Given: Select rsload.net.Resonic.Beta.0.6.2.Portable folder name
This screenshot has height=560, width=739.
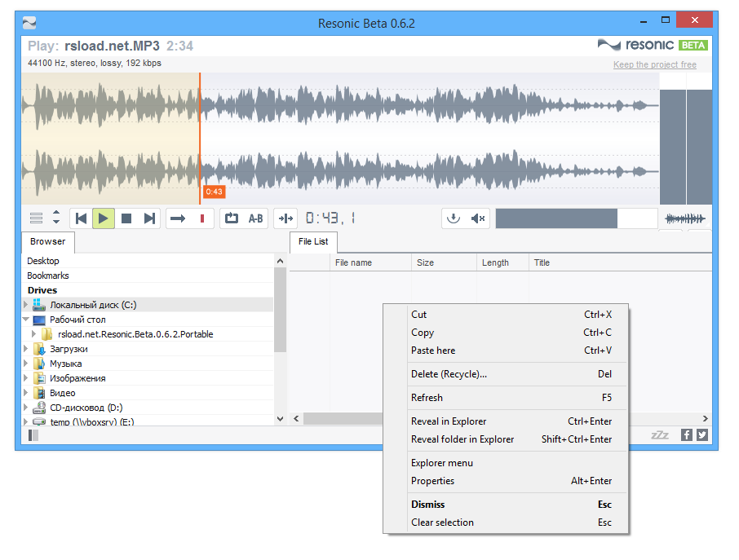Looking at the screenshot, I should (x=135, y=334).
